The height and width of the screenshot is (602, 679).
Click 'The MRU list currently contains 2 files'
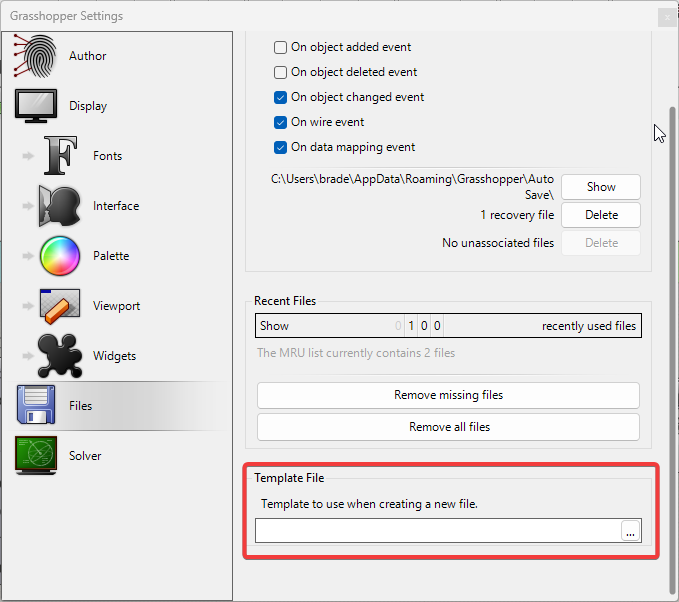[356, 353]
